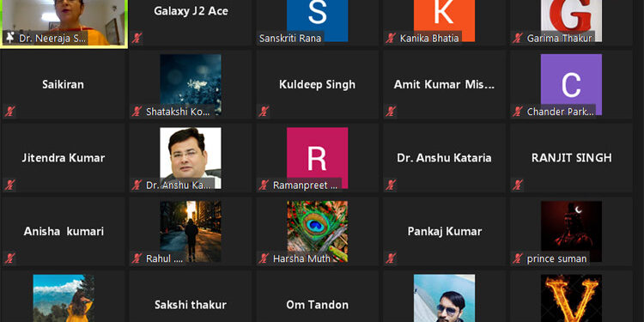Click muted mic icon beside prince suman
This screenshot has width=644, height=322.
[x=518, y=258]
